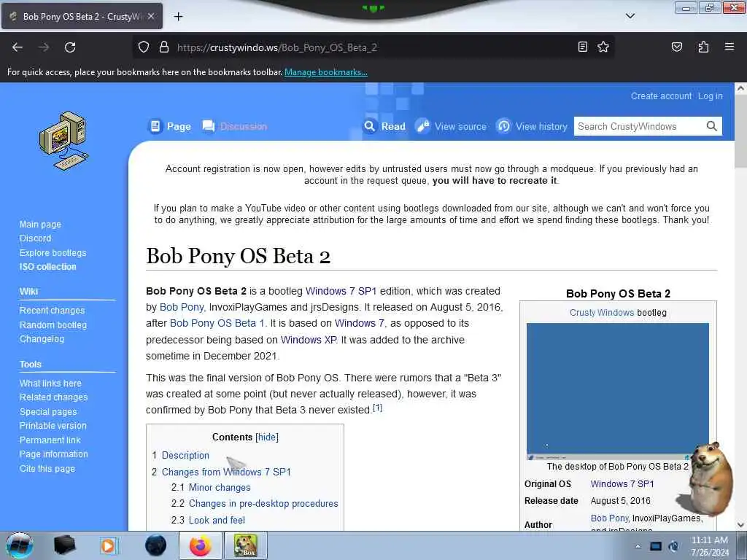Open Printable version link

coord(53,426)
